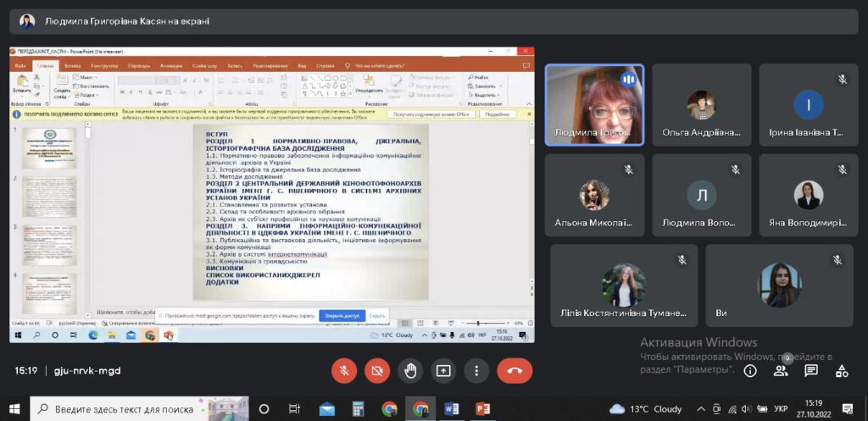The image size is (868, 421).
Task: Open the meeting details info icon
Action: click(x=750, y=370)
